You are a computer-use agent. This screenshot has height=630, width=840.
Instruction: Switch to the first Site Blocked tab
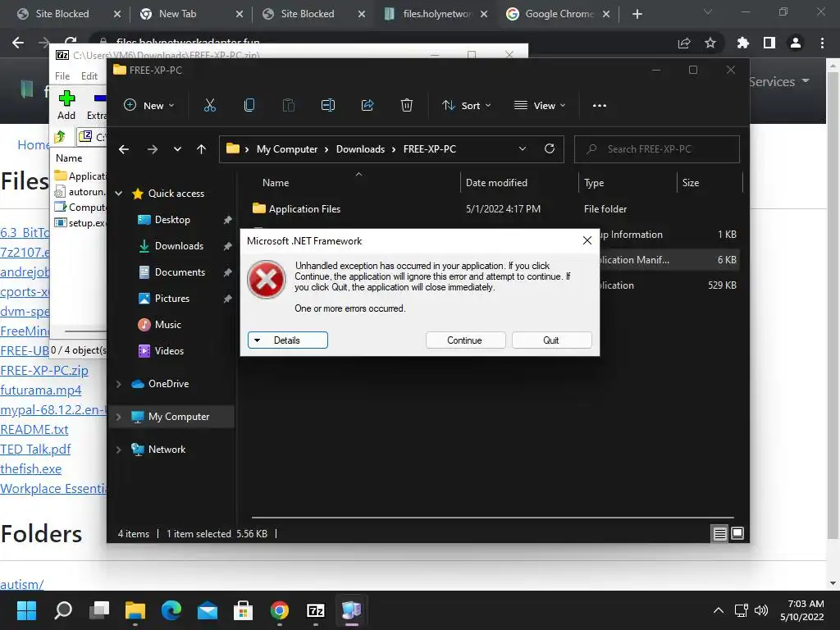62,14
